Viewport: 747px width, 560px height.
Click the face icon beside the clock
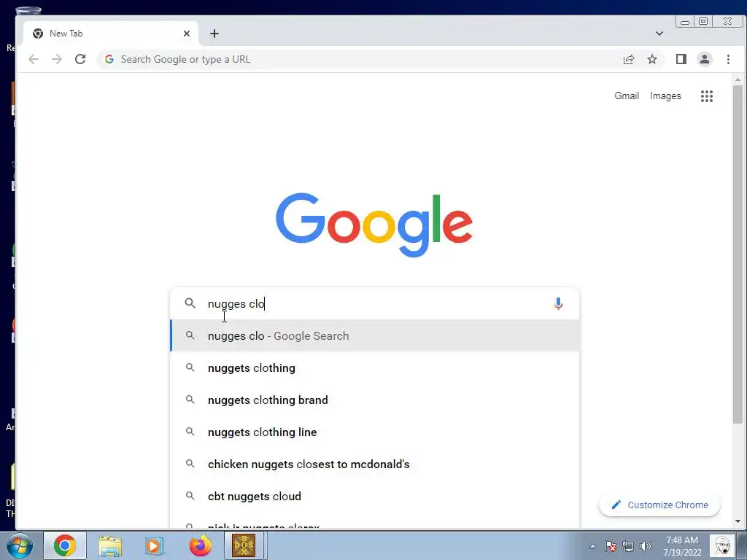coord(722,545)
